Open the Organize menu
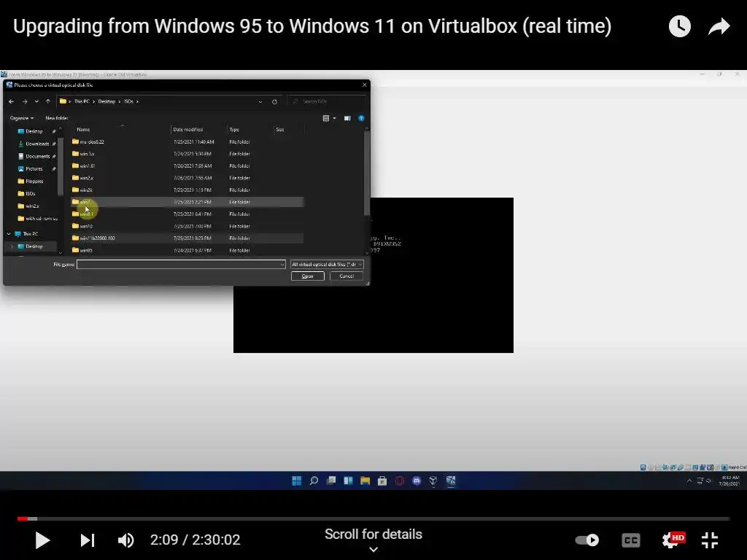Image resolution: width=747 pixels, height=560 pixels. click(21, 118)
